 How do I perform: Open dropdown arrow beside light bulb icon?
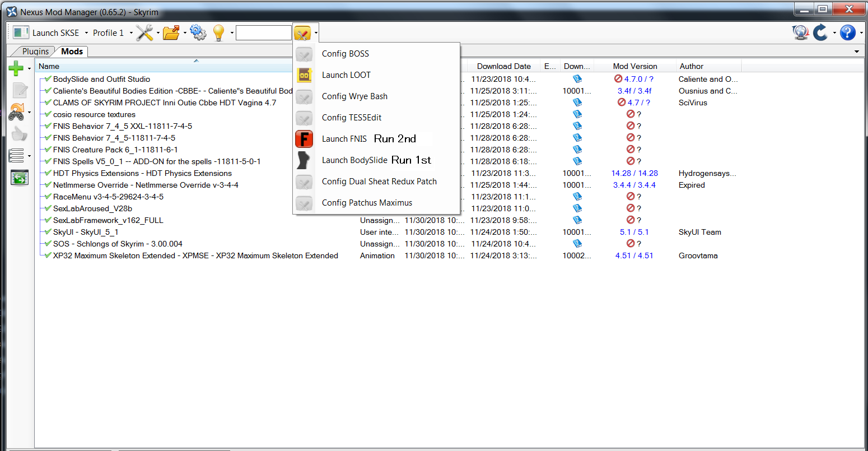pyautogui.click(x=232, y=33)
